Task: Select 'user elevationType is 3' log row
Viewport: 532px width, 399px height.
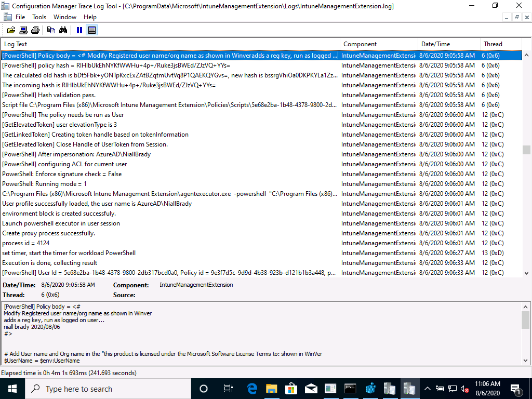Action: click(x=261, y=125)
